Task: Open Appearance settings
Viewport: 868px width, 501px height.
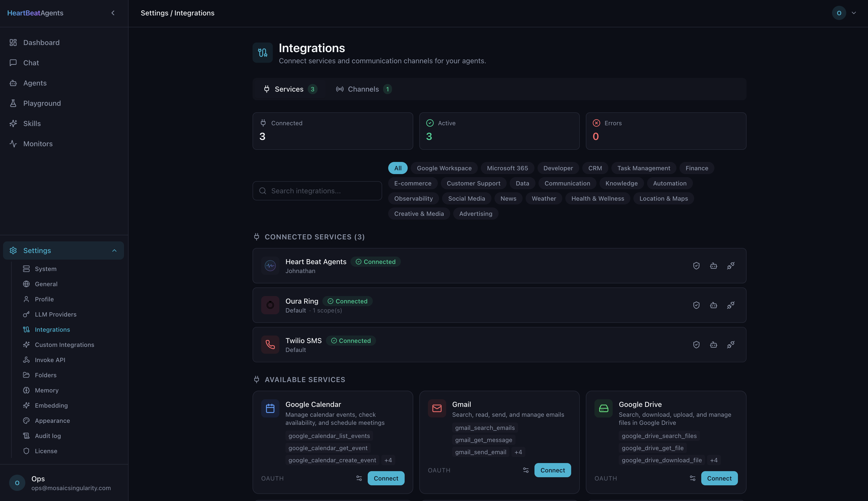Action: (x=71, y=421)
